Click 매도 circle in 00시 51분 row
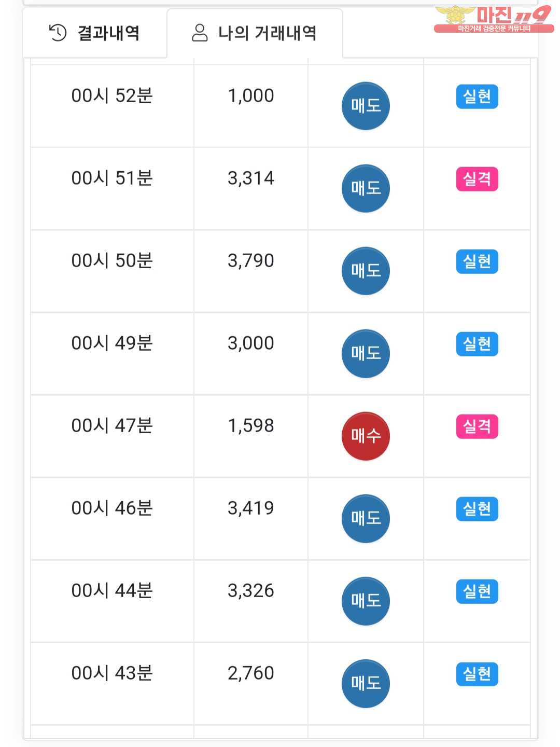 click(x=366, y=188)
